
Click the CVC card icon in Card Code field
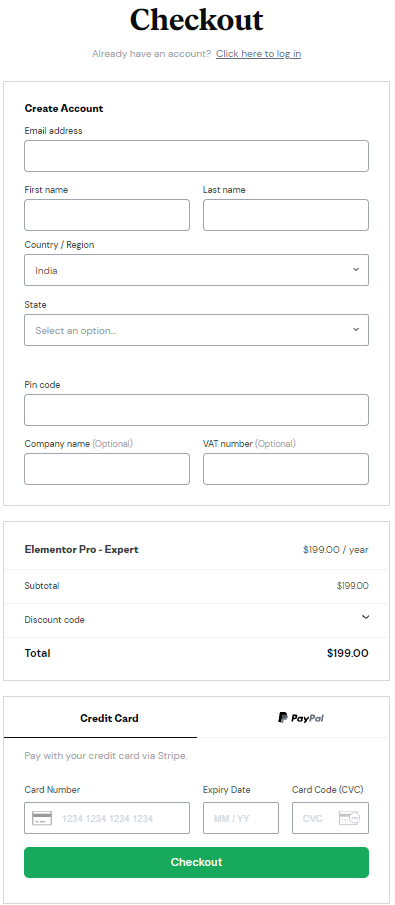[349, 818]
